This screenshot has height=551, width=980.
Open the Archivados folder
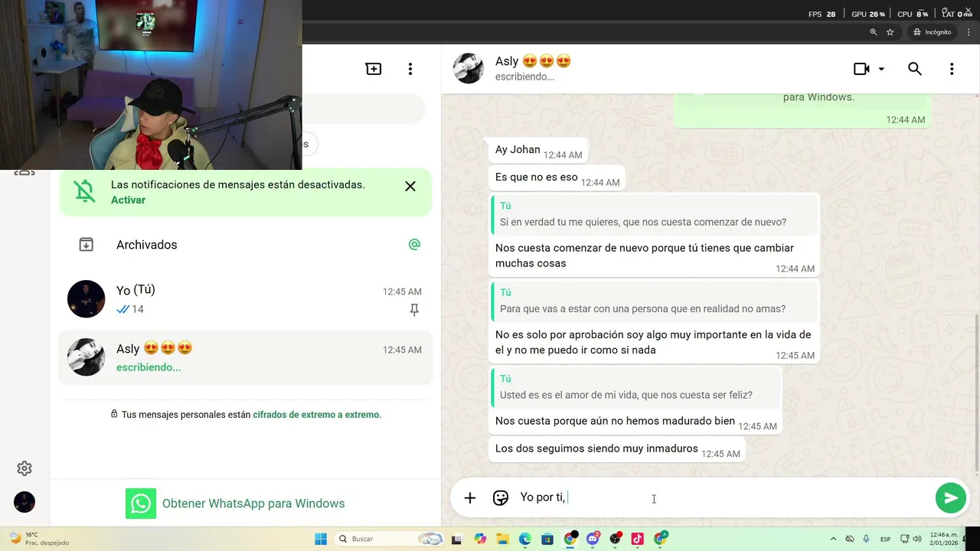(x=245, y=245)
